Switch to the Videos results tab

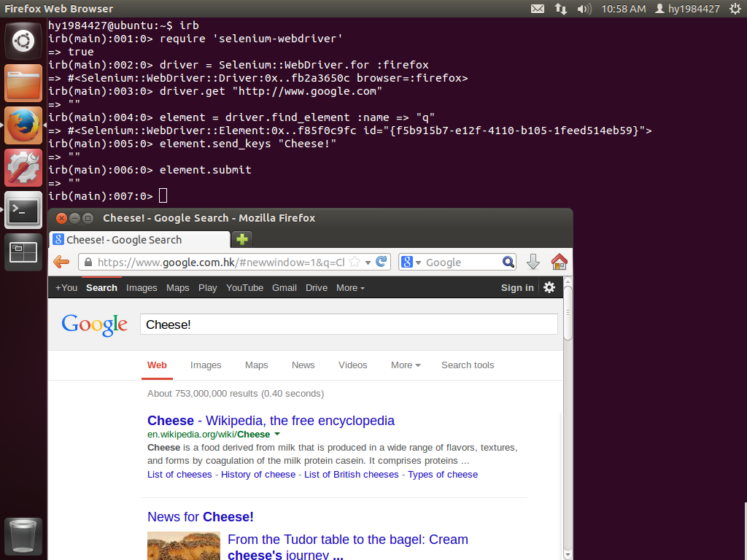(352, 365)
